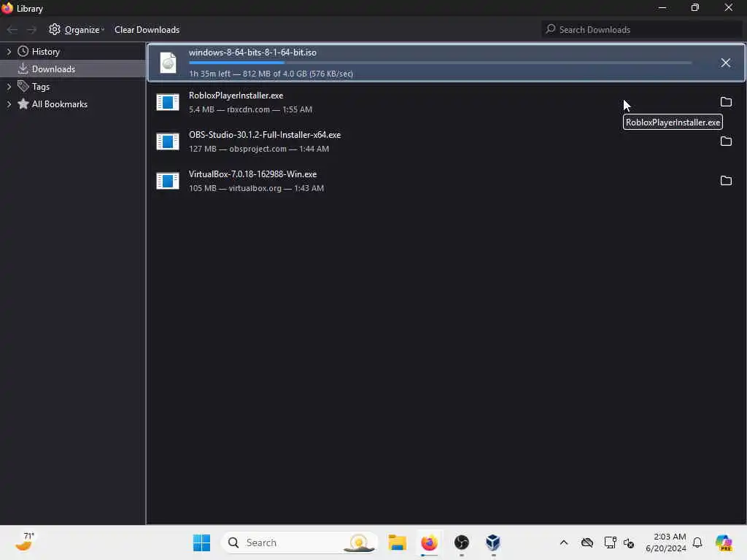747x560 pixels.
Task: Expand the History tree node
Action: coord(9,52)
